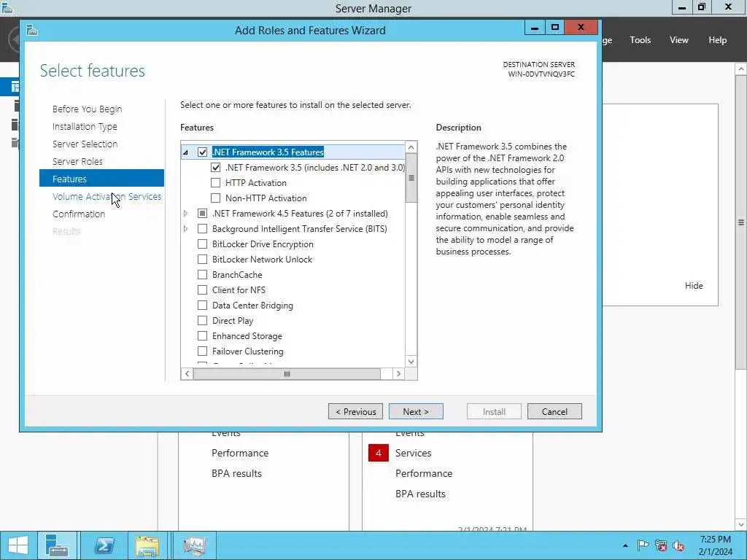Launch PowerShell from the taskbar
This screenshot has width=747, height=560.
tap(104, 545)
